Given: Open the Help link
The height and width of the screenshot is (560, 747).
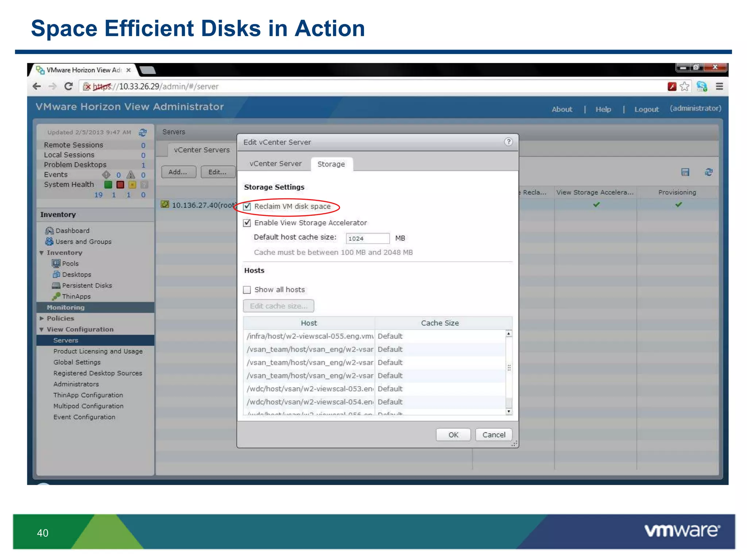Looking at the screenshot, I should (603, 109).
